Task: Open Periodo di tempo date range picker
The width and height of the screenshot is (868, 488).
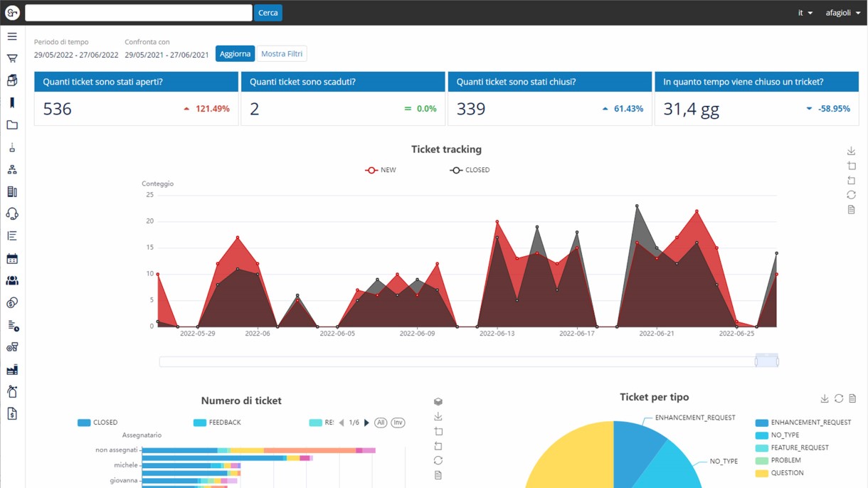Action: (x=76, y=55)
